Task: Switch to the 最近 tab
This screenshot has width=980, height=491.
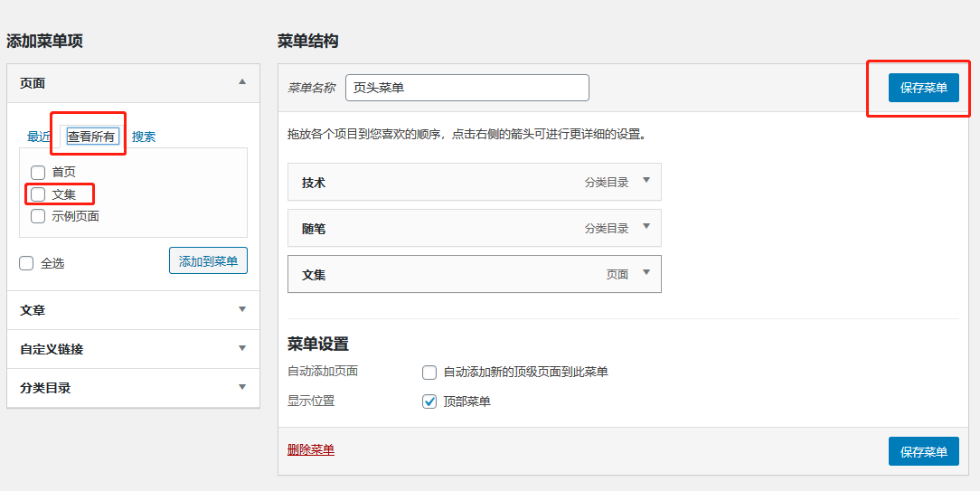Action: point(39,137)
